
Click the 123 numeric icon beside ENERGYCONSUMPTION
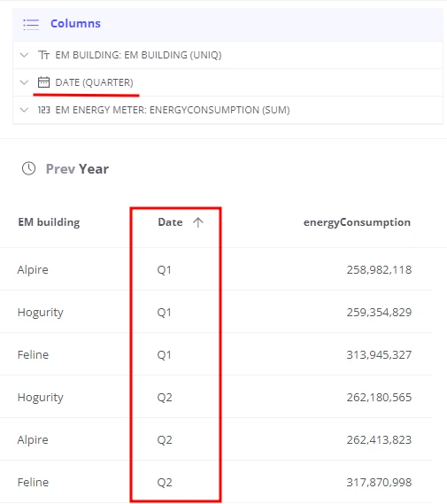[x=43, y=110]
